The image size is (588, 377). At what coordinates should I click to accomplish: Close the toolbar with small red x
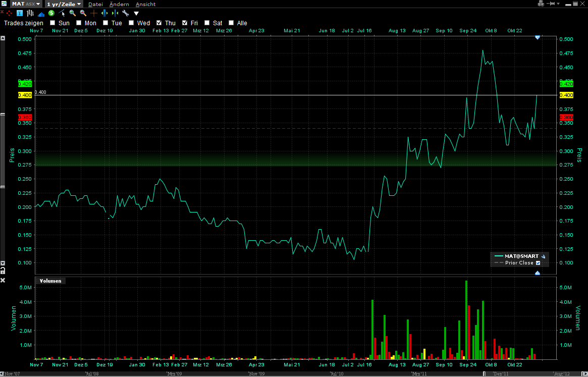[x=2, y=13]
